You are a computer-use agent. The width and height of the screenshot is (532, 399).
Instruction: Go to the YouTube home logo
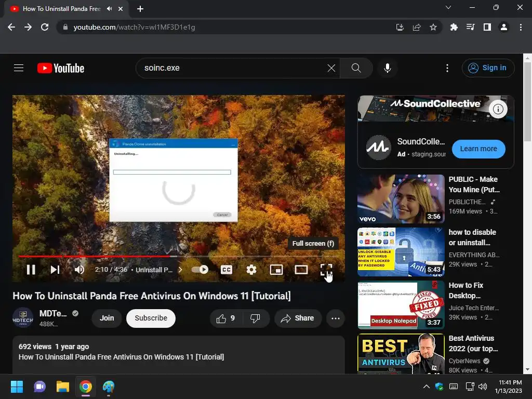coord(61,68)
